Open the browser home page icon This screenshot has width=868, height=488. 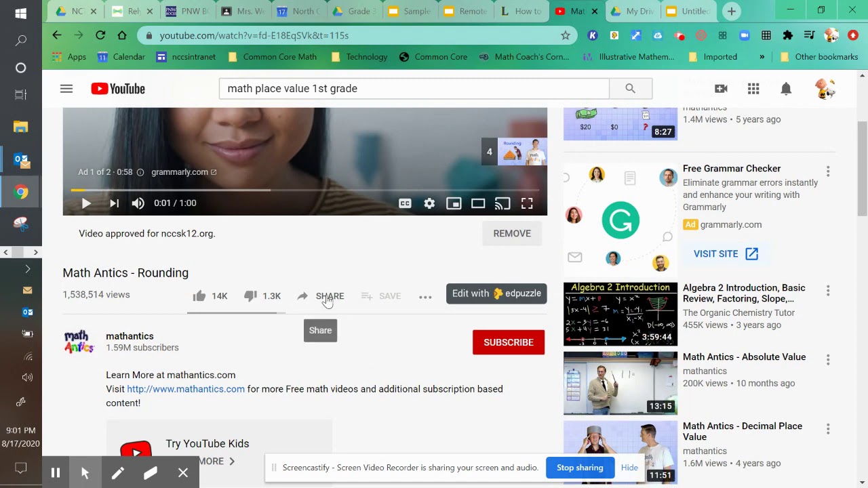pos(122,35)
